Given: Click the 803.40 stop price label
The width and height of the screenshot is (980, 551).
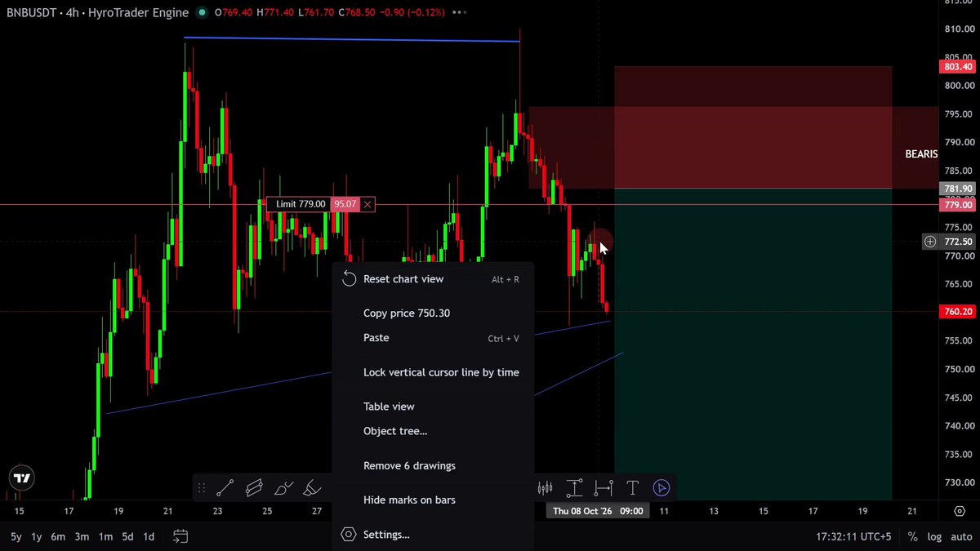Looking at the screenshot, I should point(958,67).
